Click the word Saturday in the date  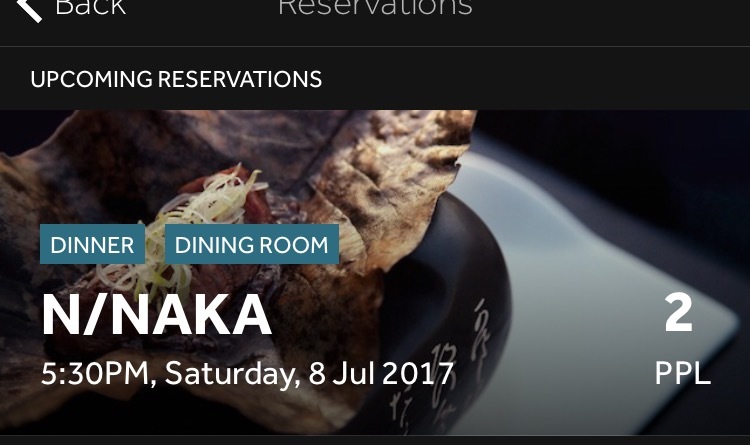(x=232, y=374)
